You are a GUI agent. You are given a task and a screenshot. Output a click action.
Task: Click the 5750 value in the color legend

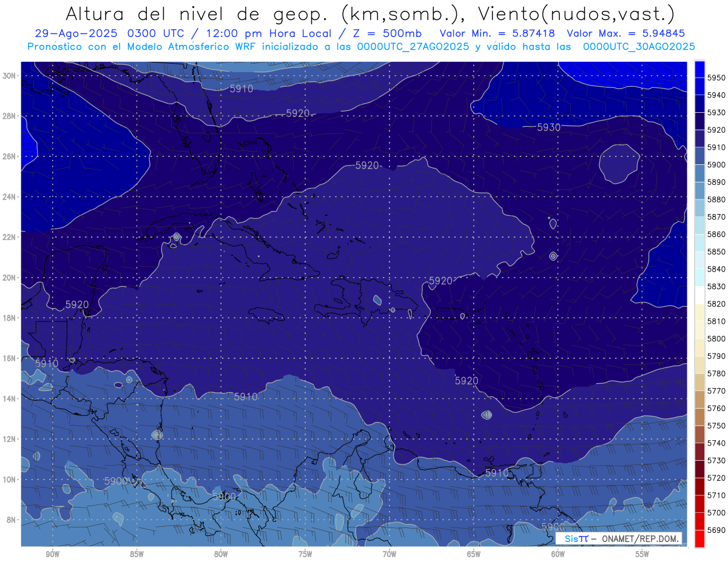(x=716, y=426)
